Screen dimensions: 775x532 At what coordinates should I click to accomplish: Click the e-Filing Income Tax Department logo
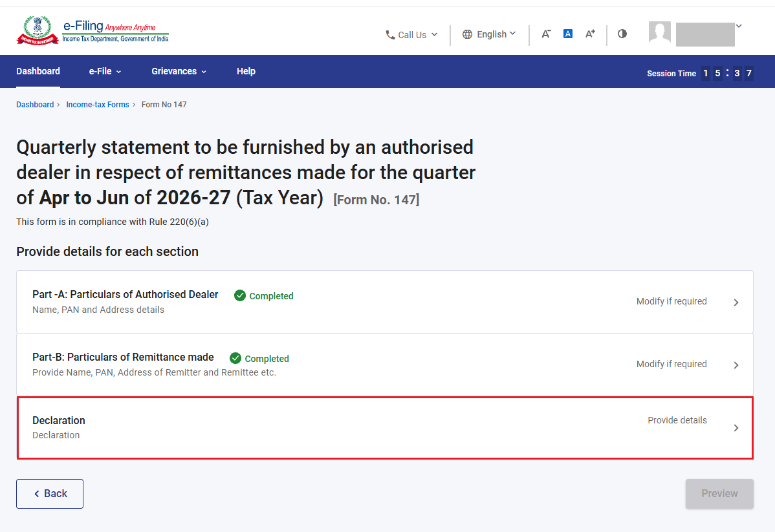point(93,30)
